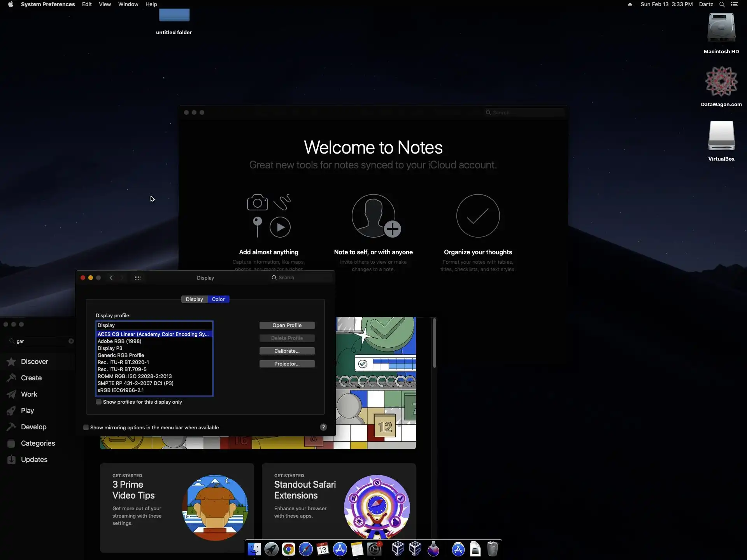Switch to the Display tab
The height and width of the screenshot is (560, 747).
194,299
